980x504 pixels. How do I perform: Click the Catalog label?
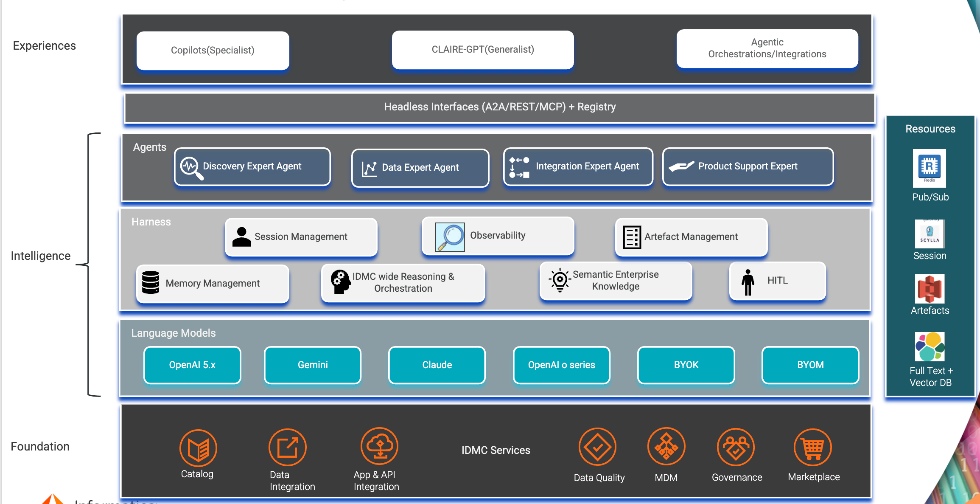(197, 474)
